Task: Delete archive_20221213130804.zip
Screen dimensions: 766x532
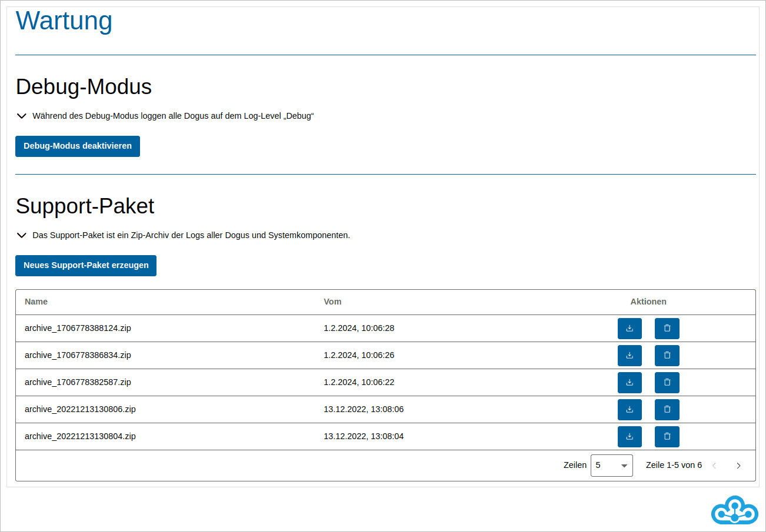Action: coord(667,437)
